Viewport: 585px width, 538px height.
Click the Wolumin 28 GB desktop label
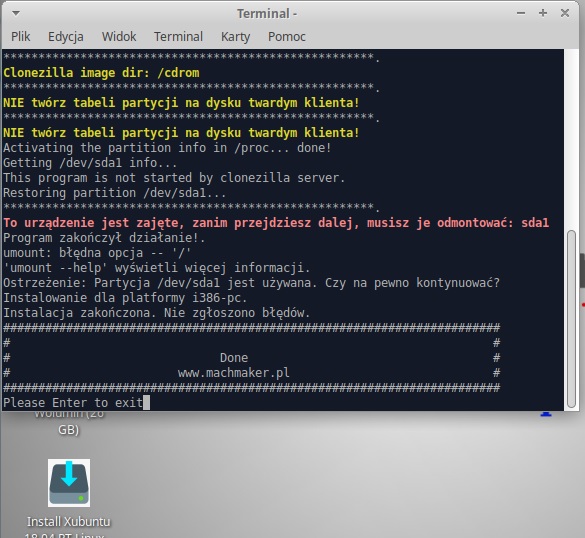[x=69, y=423]
